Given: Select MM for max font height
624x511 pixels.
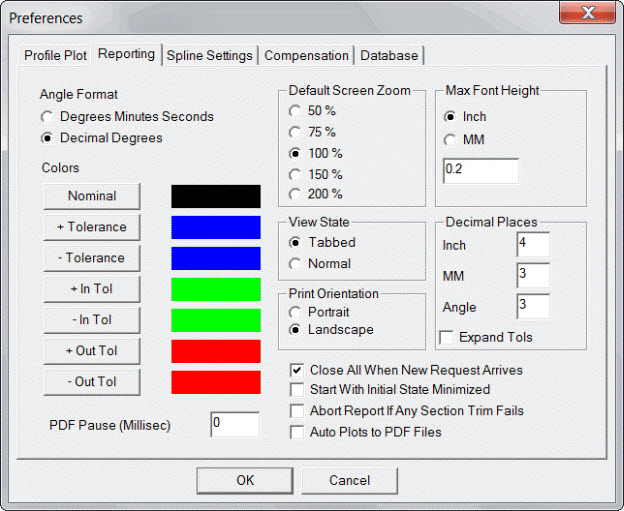Looking at the screenshot, I should click(451, 139).
